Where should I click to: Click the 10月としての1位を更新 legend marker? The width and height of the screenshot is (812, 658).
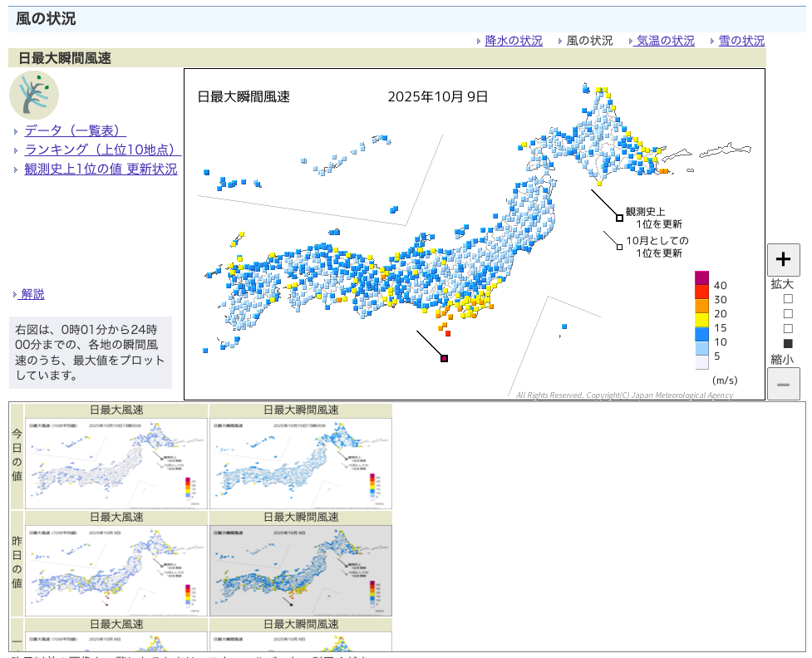[x=619, y=246]
